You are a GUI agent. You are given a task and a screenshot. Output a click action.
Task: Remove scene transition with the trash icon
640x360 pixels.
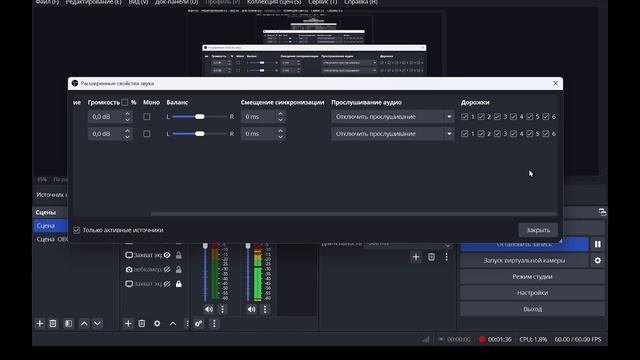tap(431, 257)
